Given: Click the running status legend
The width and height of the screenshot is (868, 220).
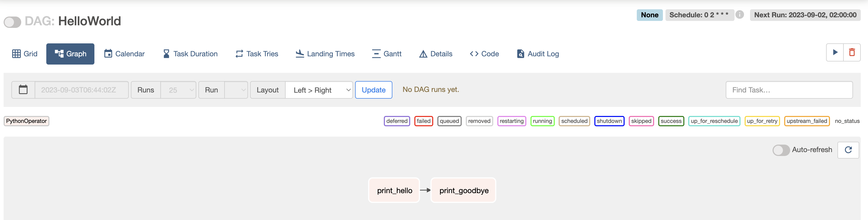Looking at the screenshot, I should click(x=542, y=121).
